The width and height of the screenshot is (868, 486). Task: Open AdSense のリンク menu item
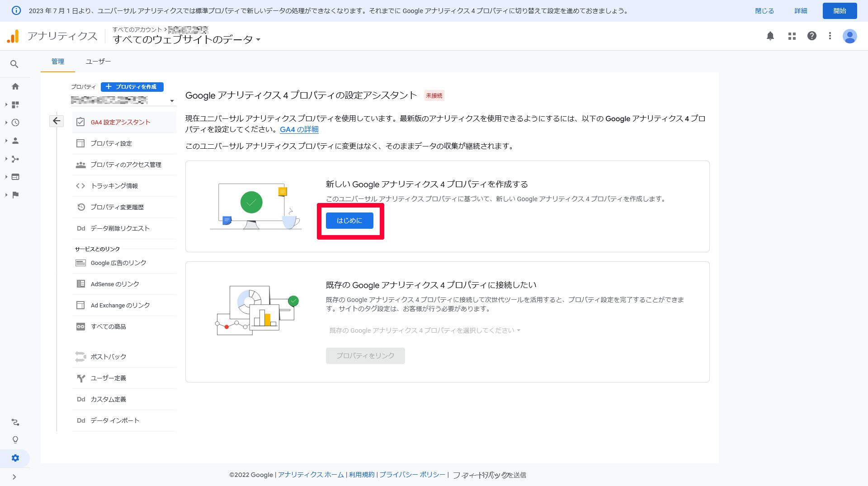coord(124,284)
